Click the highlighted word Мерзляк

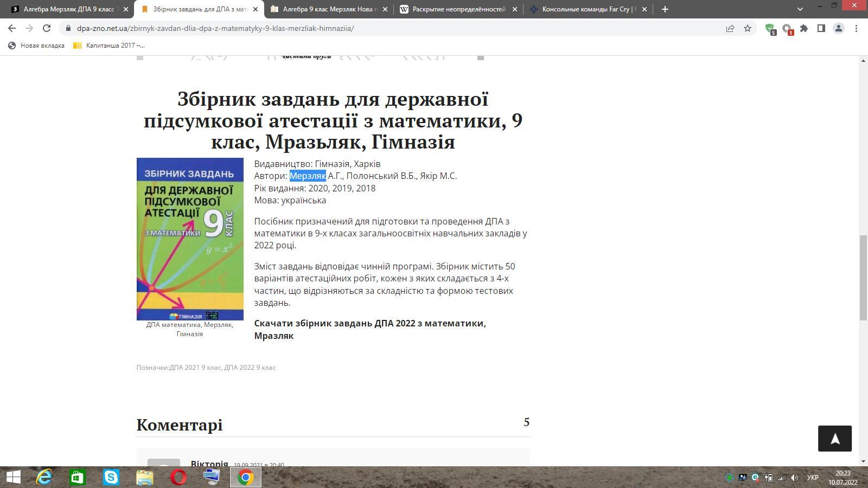[x=308, y=176]
